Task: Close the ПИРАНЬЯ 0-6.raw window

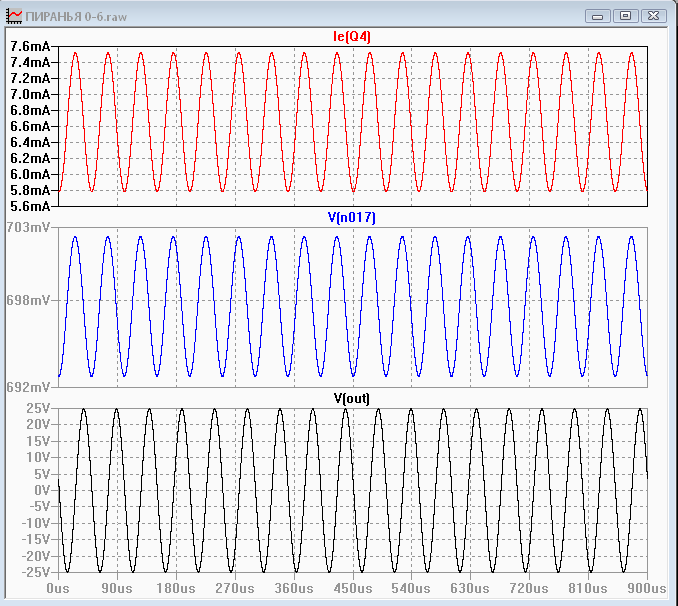Action: pos(653,16)
